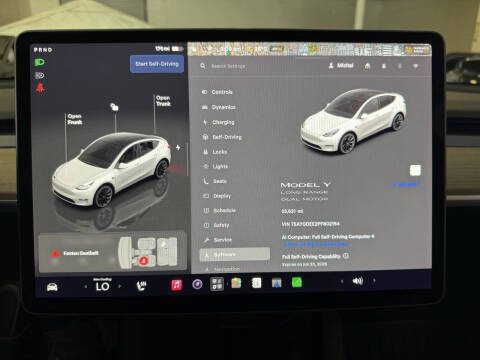Image resolution: width=480 pixels, height=360 pixels.
Task: Tap the car lock icon above roof
Action: pyautogui.click(x=114, y=107)
